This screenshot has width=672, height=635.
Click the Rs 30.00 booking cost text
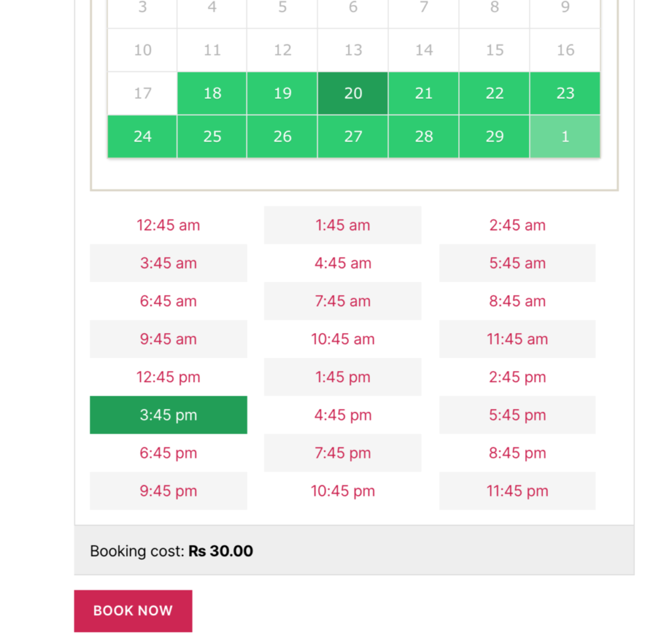coord(220,551)
